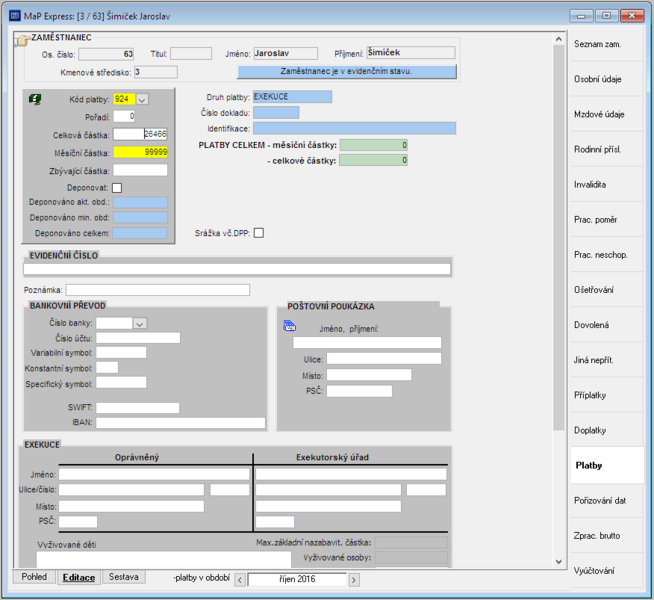Click the říjen 2016 period field

[x=297, y=580]
